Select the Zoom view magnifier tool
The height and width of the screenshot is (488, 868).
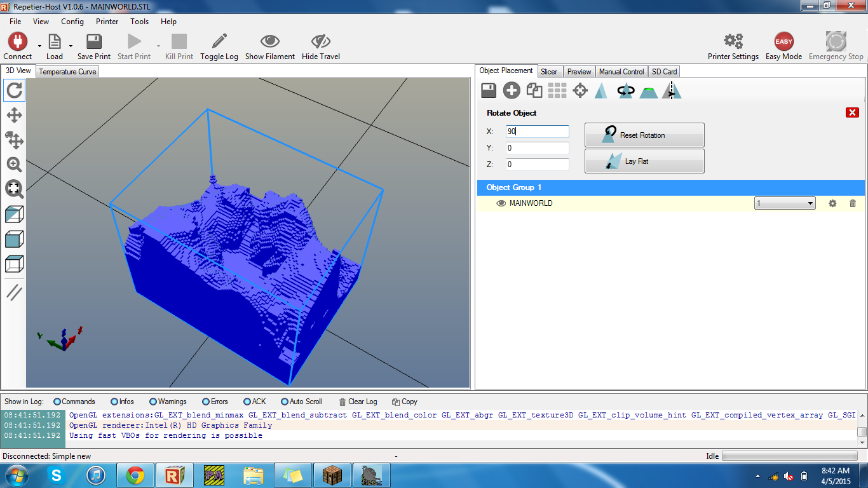(x=14, y=165)
